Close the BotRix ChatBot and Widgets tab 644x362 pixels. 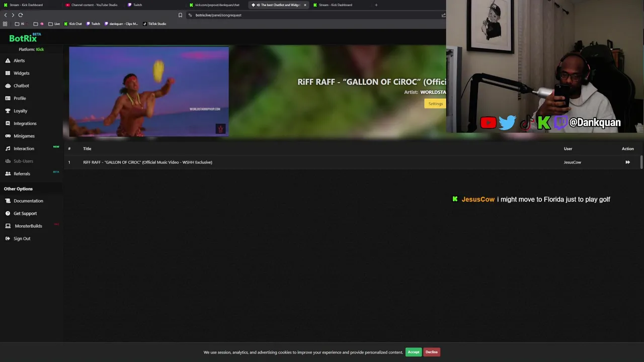[x=305, y=5]
